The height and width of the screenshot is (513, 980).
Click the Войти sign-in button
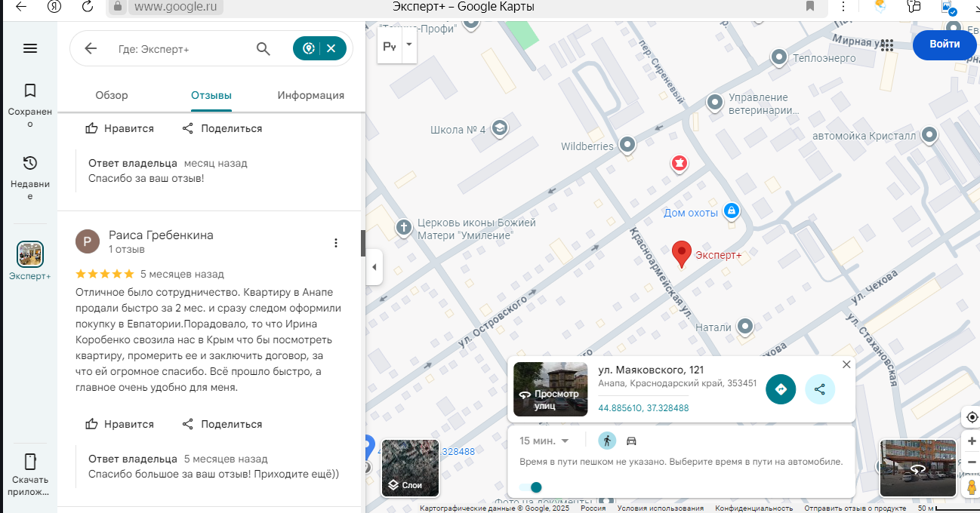(945, 45)
